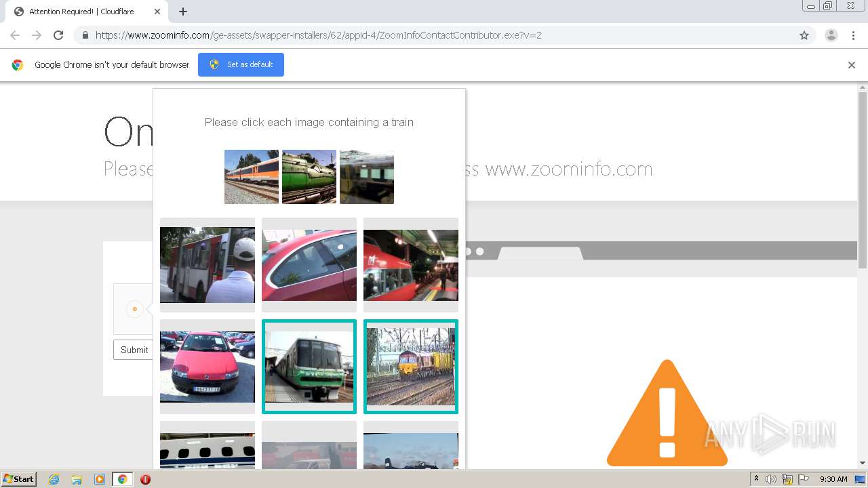Click the scrollbar down arrow

863,464
